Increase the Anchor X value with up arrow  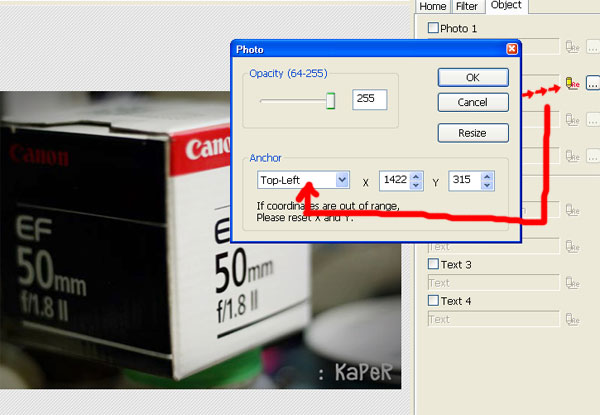point(416,176)
